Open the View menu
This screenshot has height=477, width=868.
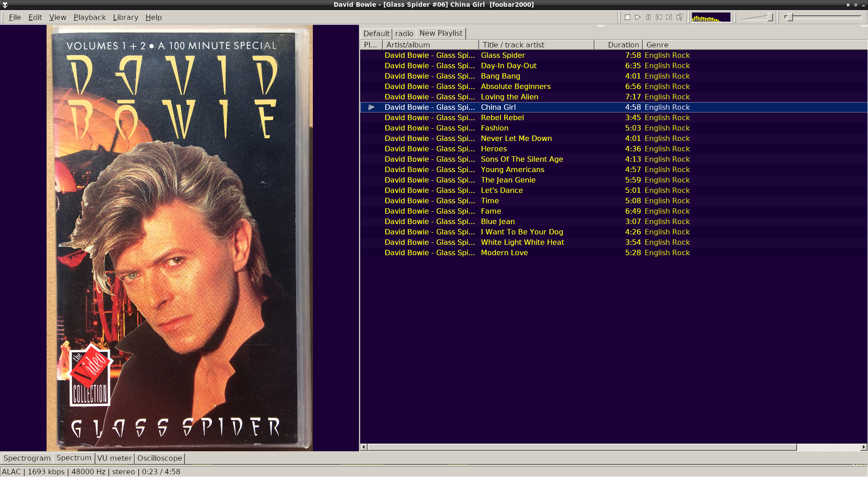[57, 17]
